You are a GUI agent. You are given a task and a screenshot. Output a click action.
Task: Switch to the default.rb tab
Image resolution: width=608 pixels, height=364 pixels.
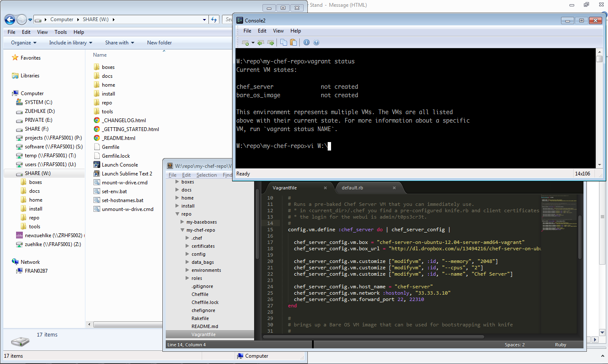click(352, 188)
